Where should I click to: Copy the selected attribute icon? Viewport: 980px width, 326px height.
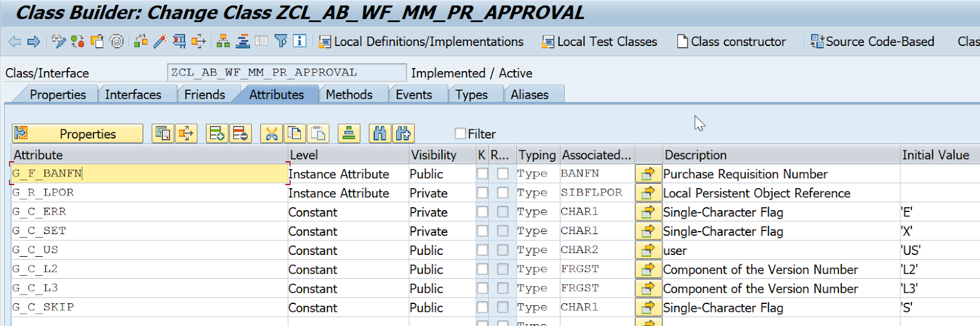pos(295,134)
